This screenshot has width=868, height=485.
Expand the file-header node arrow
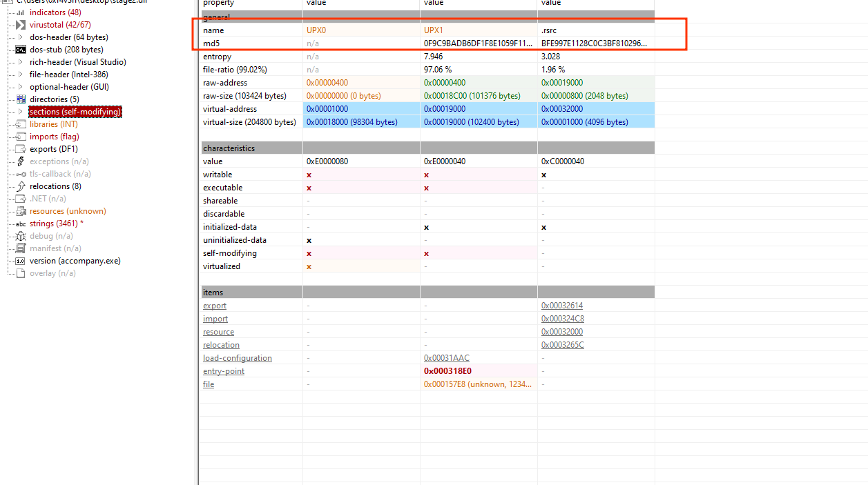click(x=21, y=75)
